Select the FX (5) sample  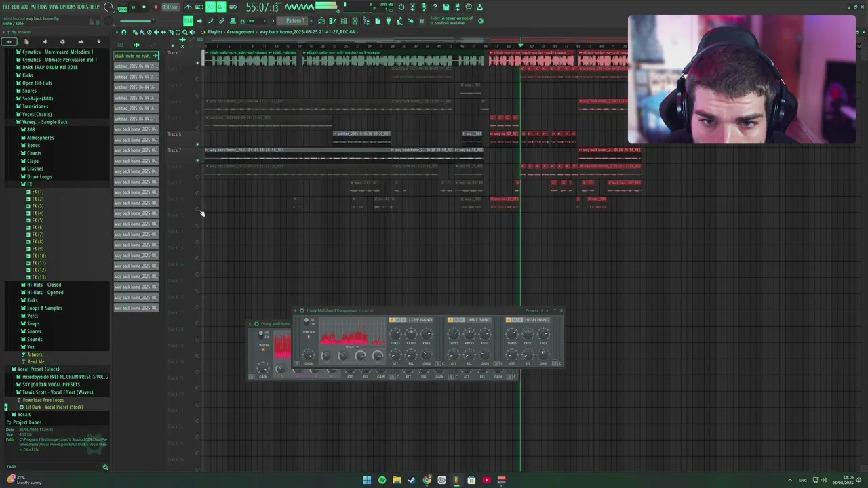37,220
